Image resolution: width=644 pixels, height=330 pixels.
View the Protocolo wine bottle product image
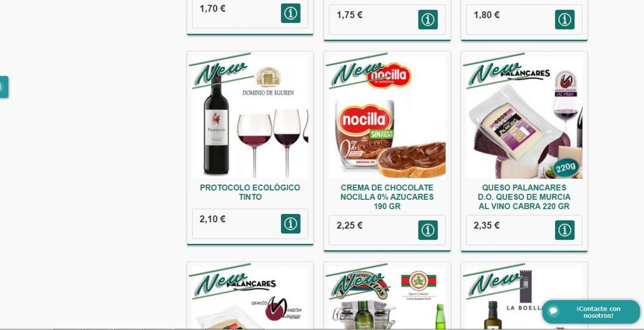(250, 118)
